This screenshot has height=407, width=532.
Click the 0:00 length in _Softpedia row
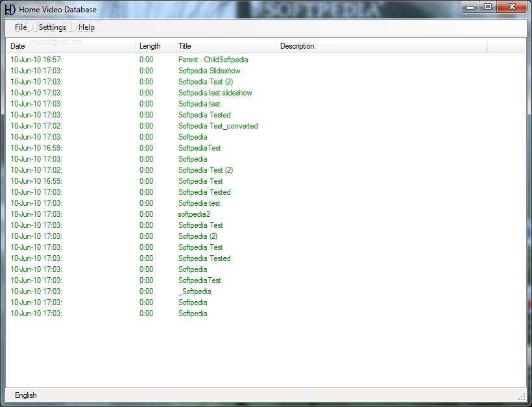(146, 291)
